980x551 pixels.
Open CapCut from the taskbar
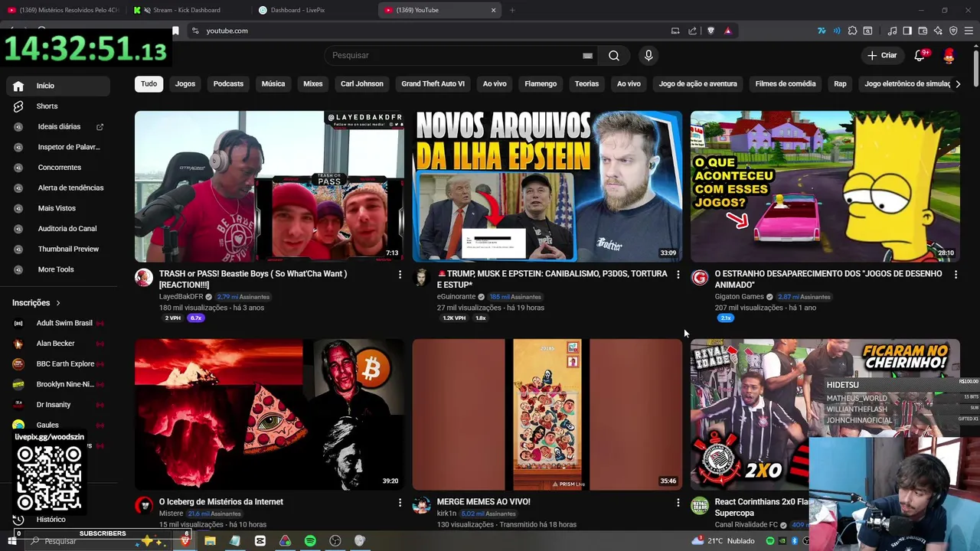[260, 541]
